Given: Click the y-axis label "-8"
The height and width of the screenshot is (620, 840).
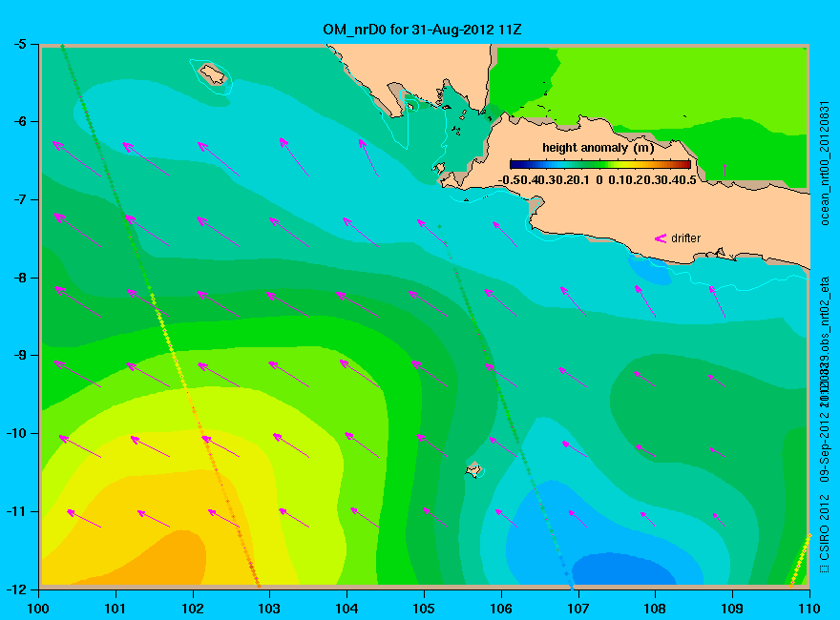Looking at the screenshot, I should click(19, 278).
